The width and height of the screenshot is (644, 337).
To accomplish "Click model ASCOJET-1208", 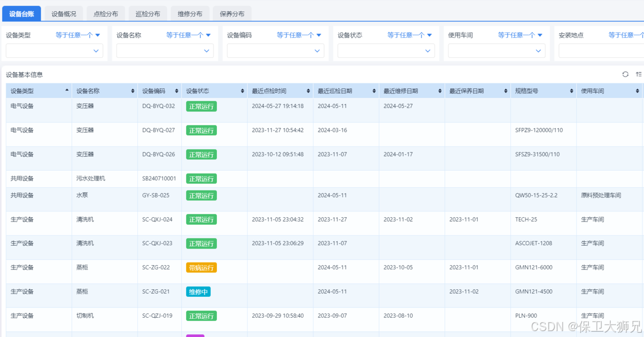I will coord(533,244).
